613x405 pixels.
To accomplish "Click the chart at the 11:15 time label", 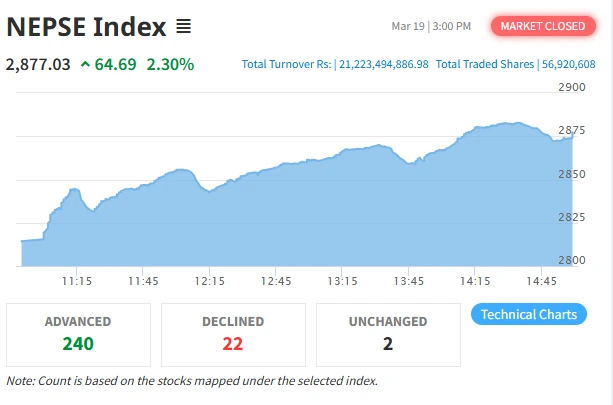I will [77, 281].
